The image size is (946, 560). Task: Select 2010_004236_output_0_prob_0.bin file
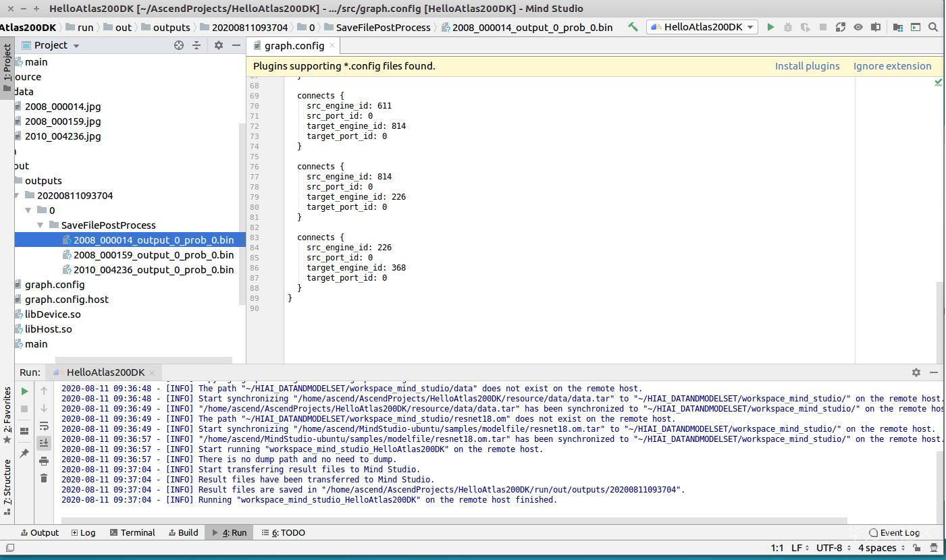154,270
